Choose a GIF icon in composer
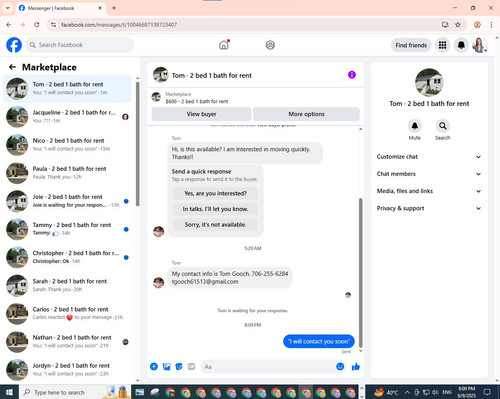The image size is (500, 399). pyautogui.click(x=191, y=367)
